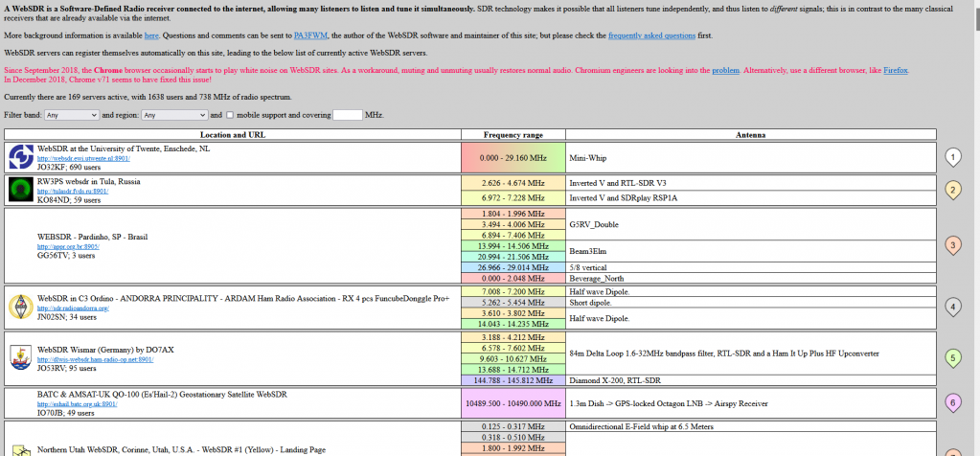This screenshot has height=456, width=980.
Task: Click the WebSDR Wismar crest icon
Action: pos(20,357)
